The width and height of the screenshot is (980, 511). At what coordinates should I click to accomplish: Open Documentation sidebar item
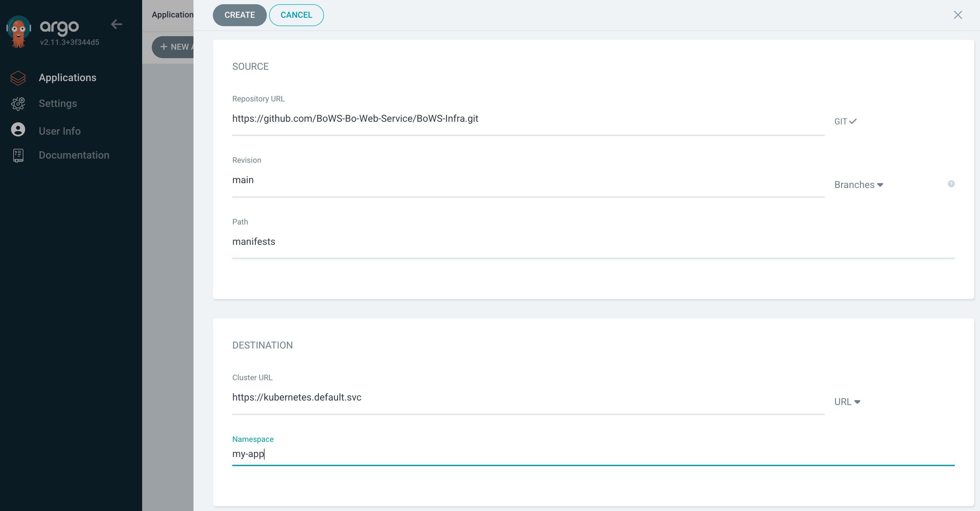pos(74,155)
